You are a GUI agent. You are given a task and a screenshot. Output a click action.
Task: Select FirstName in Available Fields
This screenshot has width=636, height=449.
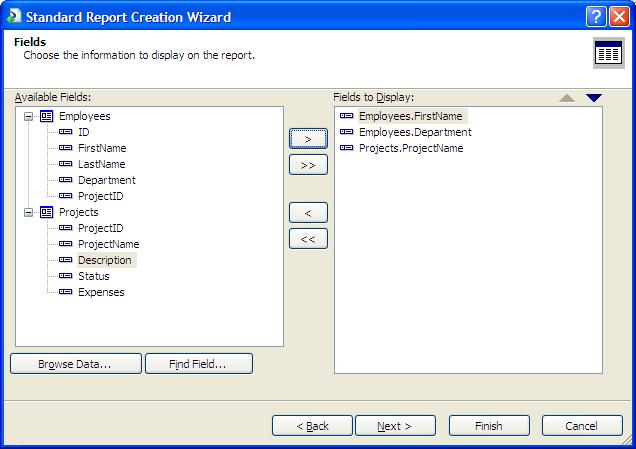coord(102,148)
